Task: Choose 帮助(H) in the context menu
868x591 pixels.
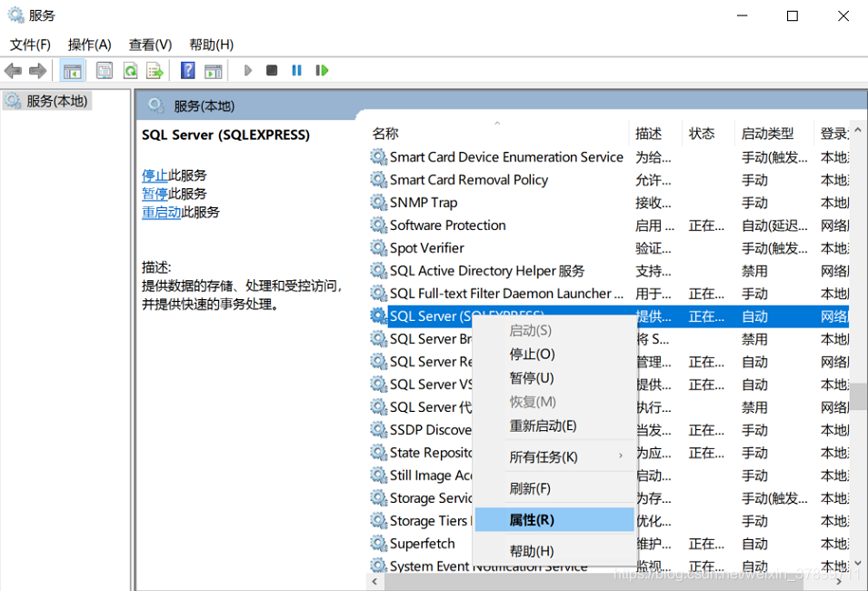Action: click(x=554, y=551)
